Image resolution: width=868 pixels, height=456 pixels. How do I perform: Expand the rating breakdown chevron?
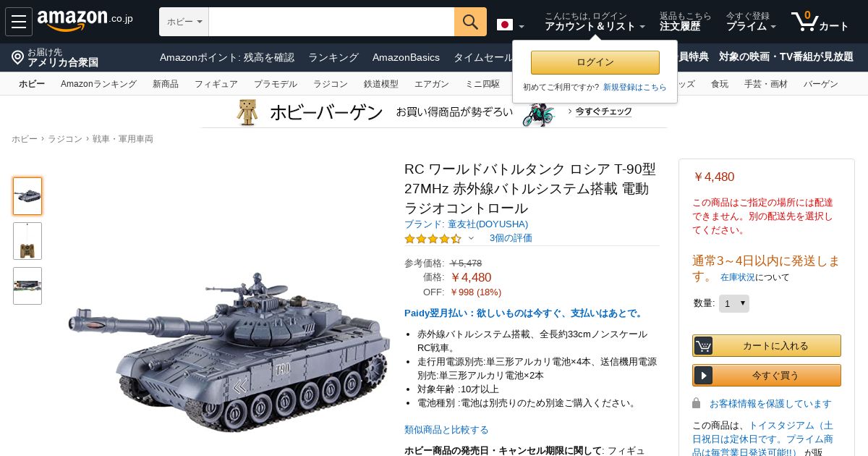pyautogui.click(x=471, y=237)
